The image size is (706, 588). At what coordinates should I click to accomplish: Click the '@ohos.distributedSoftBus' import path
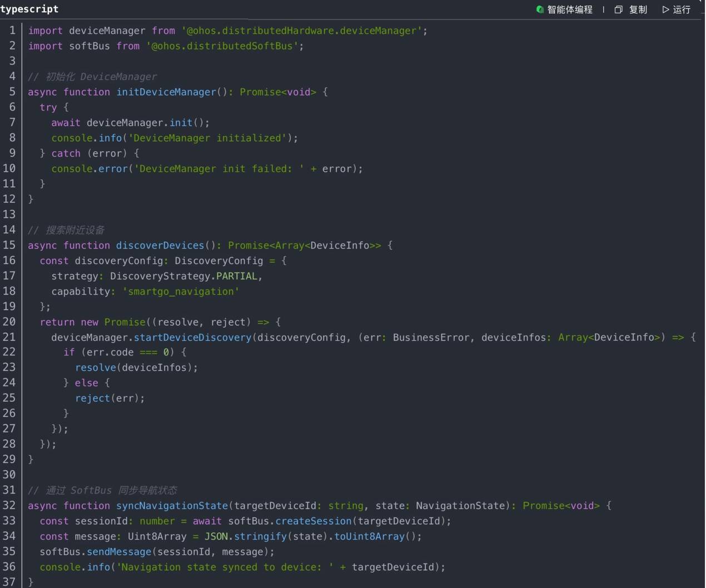[x=222, y=46]
